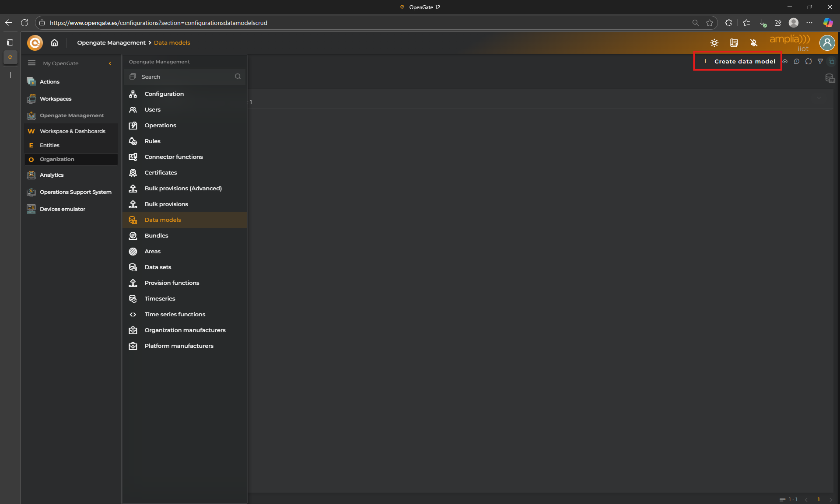This screenshot has width=840, height=504.
Task: Toggle the muted notifications bell
Action: click(x=753, y=43)
